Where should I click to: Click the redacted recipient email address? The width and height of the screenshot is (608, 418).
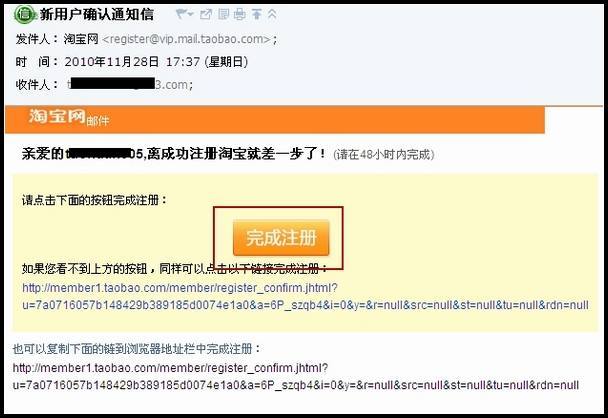coord(128,84)
